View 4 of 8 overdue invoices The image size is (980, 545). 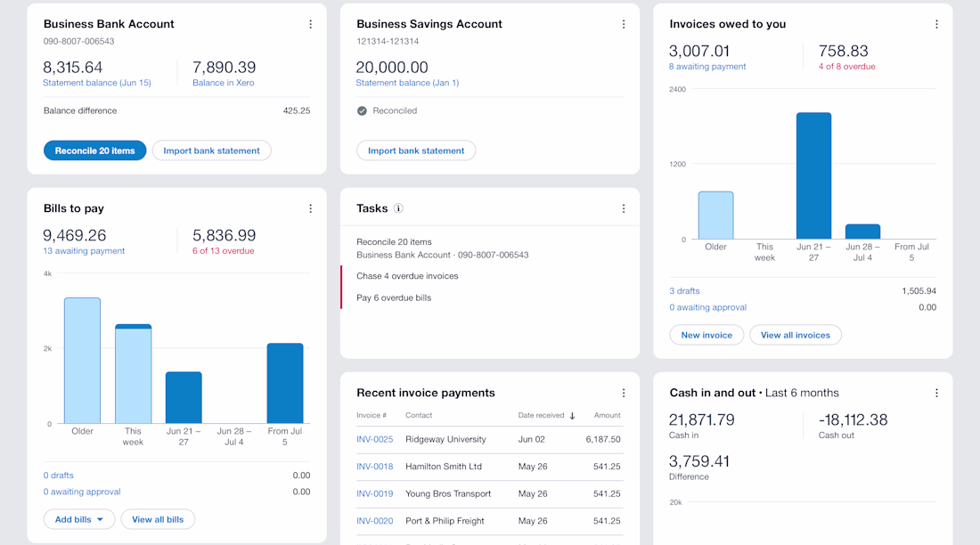[x=847, y=66]
